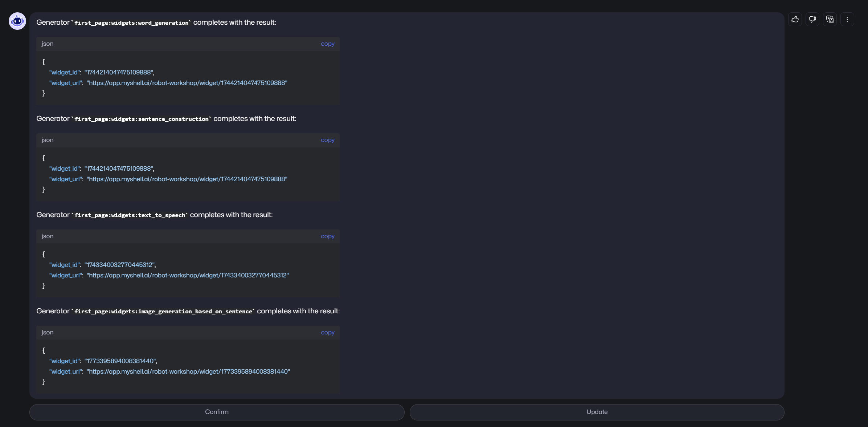Screen dimensions: 868x427
Task: Open the image_generation_based_on_sentence widget URL
Action: 188,371
